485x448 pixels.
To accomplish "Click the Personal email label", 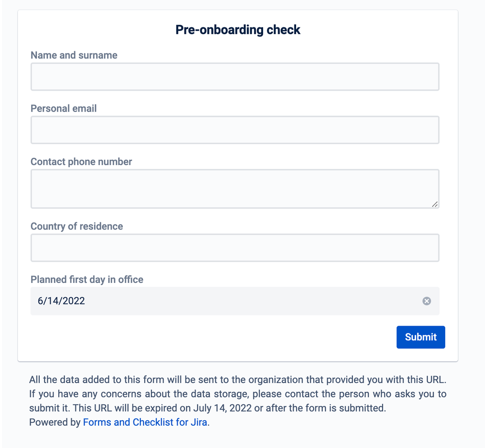I will (64, 109).
